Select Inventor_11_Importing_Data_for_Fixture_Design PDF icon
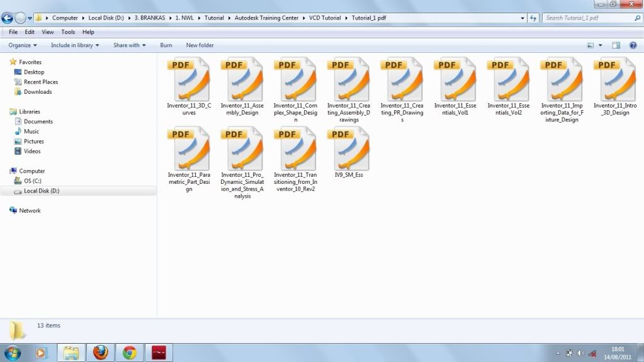Image resolution: width=644 pixels, height=362 pixels. point(562,79)
